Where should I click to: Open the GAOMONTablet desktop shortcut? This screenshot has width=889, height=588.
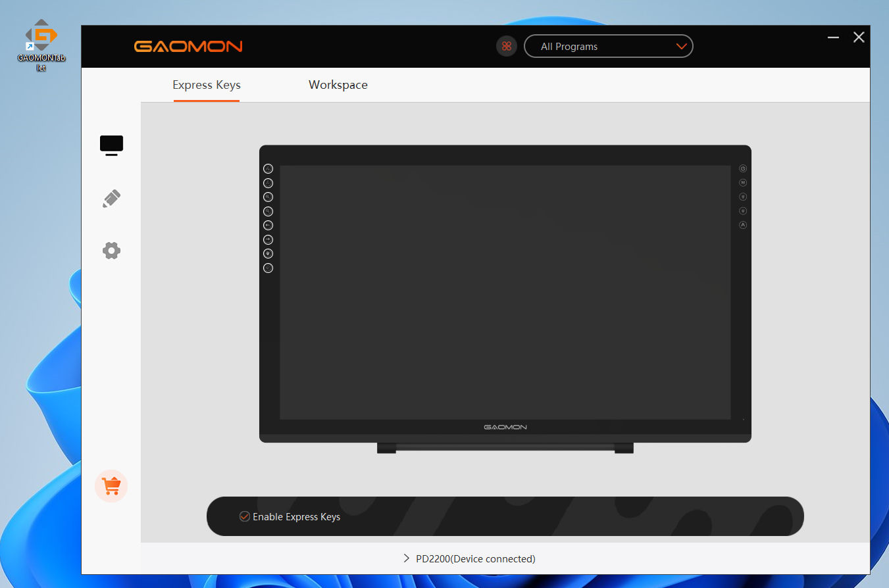click(41, 44)
